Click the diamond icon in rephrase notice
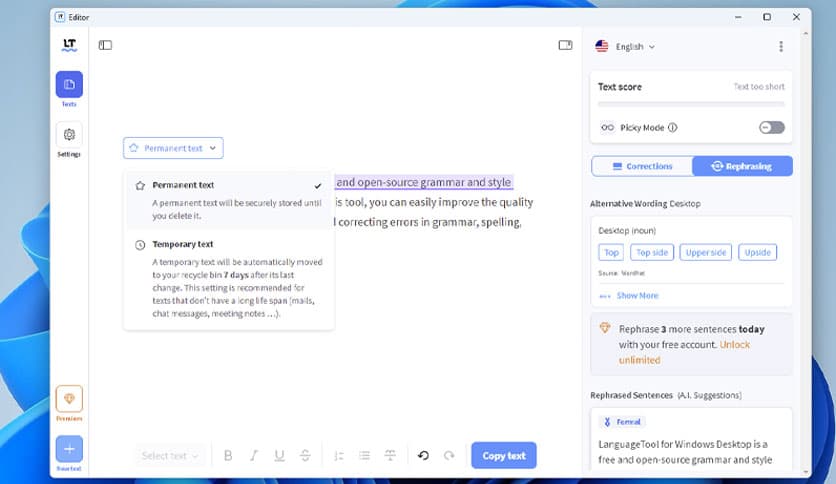Screen dimensions: 836x484 click(605, 328)
